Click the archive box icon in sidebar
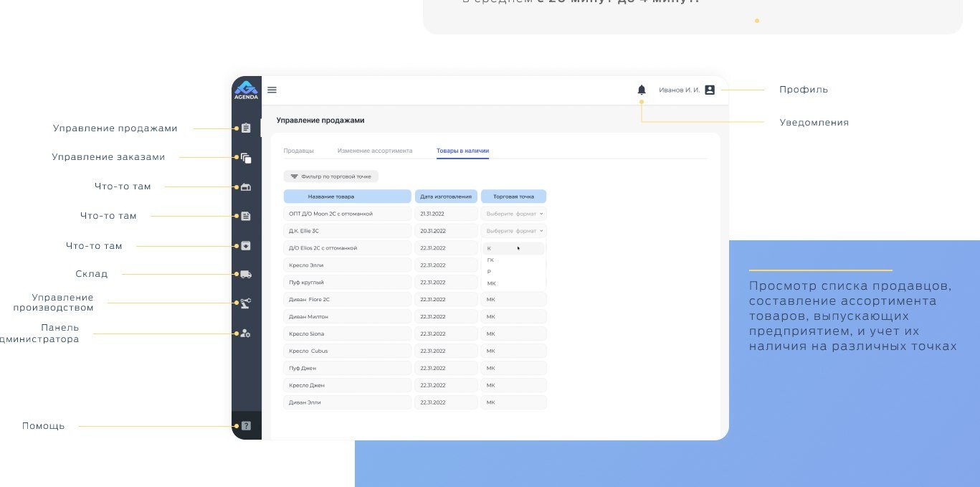Screen dimensions: 980x487 click(x=246, y=246)
